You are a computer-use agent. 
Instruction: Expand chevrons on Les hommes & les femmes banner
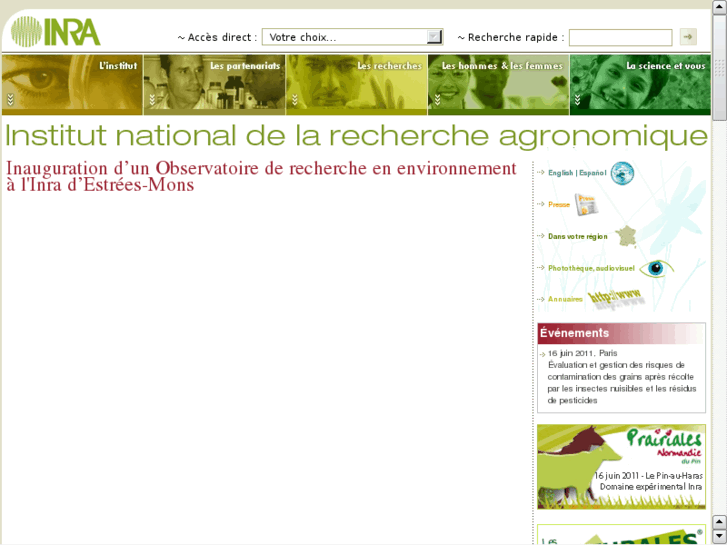[x=437, y=99]
